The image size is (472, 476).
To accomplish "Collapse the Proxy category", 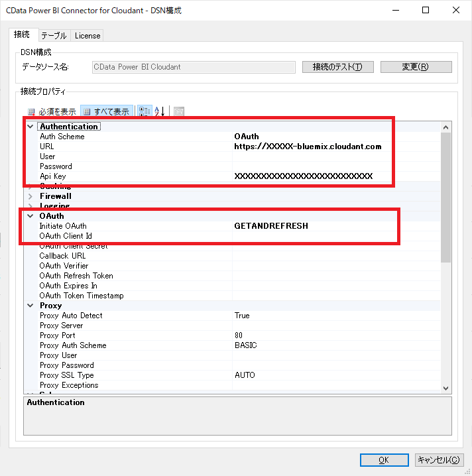I will 30,306.
